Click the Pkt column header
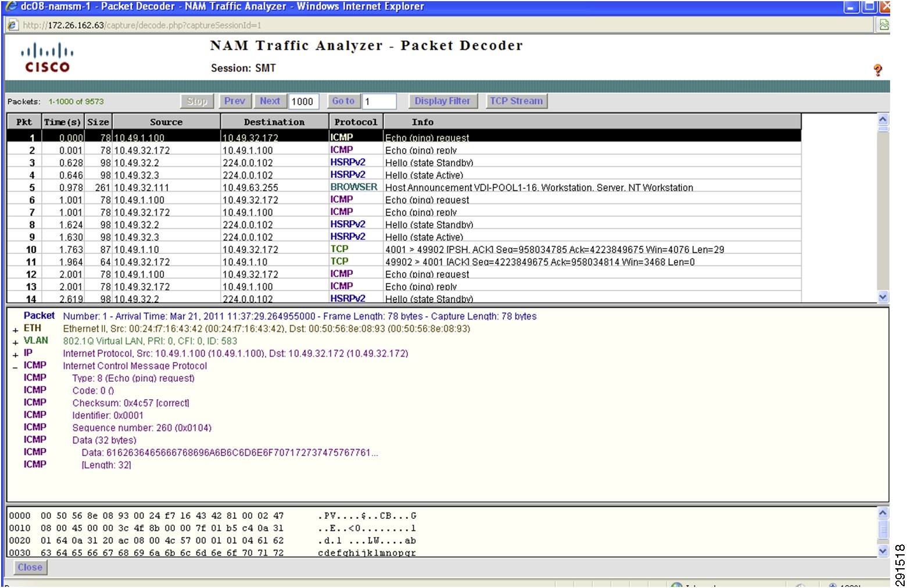This screenshot has height=588, width=907. click(24, 122)
